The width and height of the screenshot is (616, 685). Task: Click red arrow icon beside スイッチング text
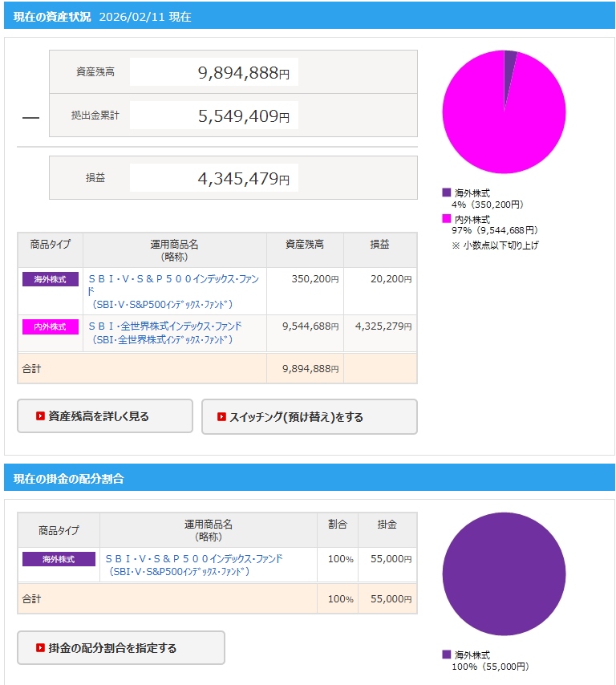tap(221, 417)
